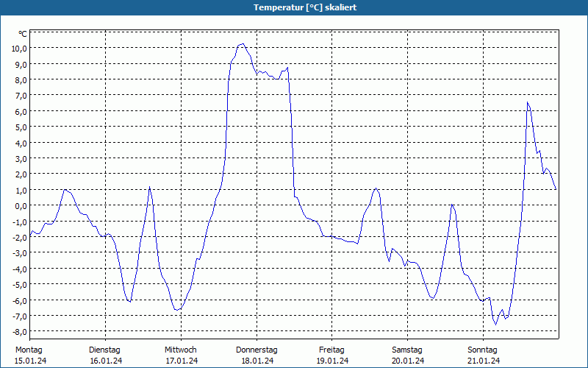Click the -7,0 y-axis value
This screenshot has width=588, height=368.
20,316
